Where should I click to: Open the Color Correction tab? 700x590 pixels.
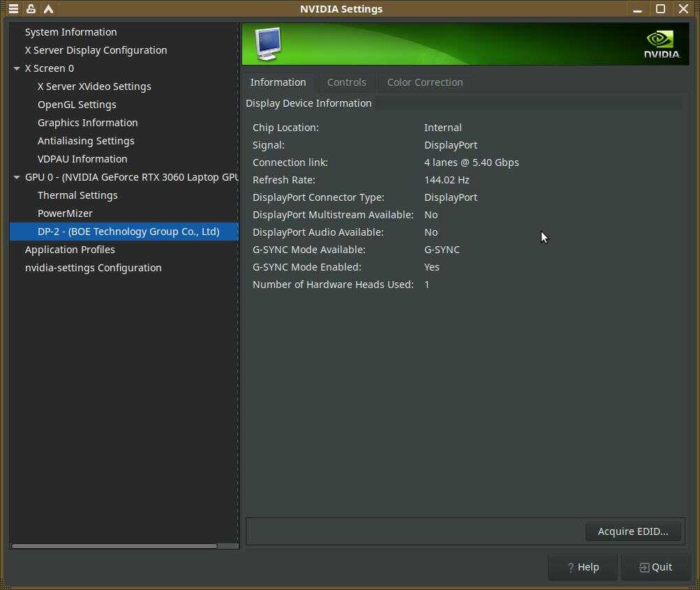[425, 82]
